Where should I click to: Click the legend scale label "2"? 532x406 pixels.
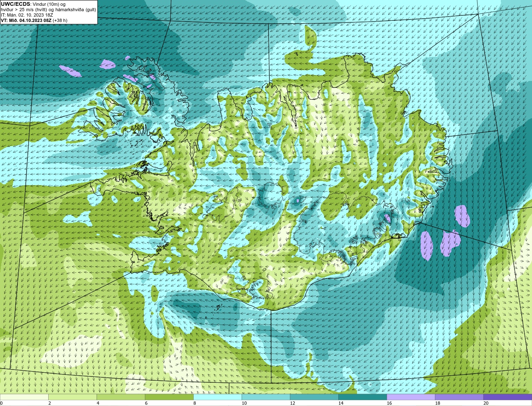[49, 403]
